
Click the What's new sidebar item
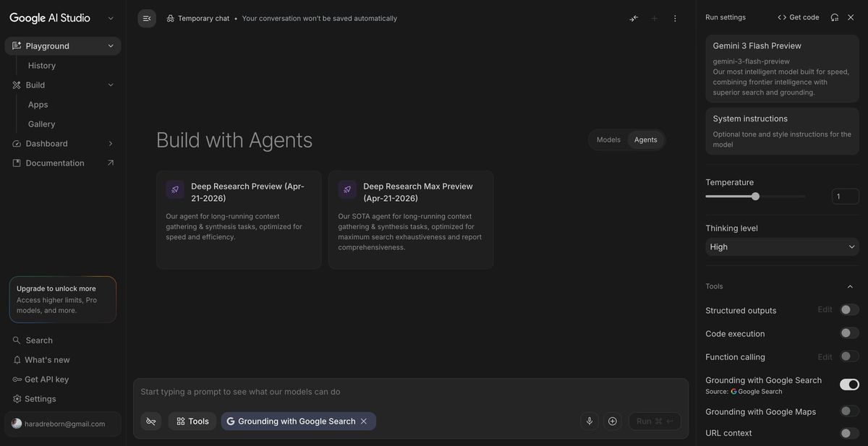pyautogui.click(x=63, y=360)
